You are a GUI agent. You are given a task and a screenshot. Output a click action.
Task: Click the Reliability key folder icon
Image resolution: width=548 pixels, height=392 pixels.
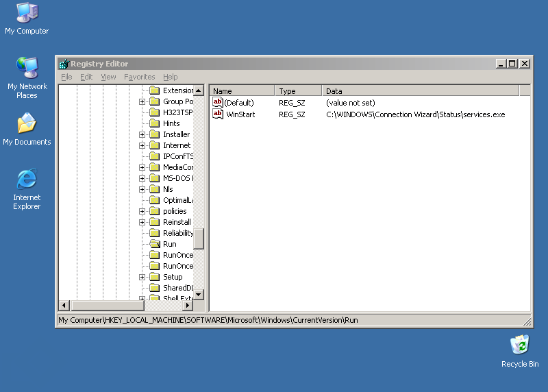point(155,233)
